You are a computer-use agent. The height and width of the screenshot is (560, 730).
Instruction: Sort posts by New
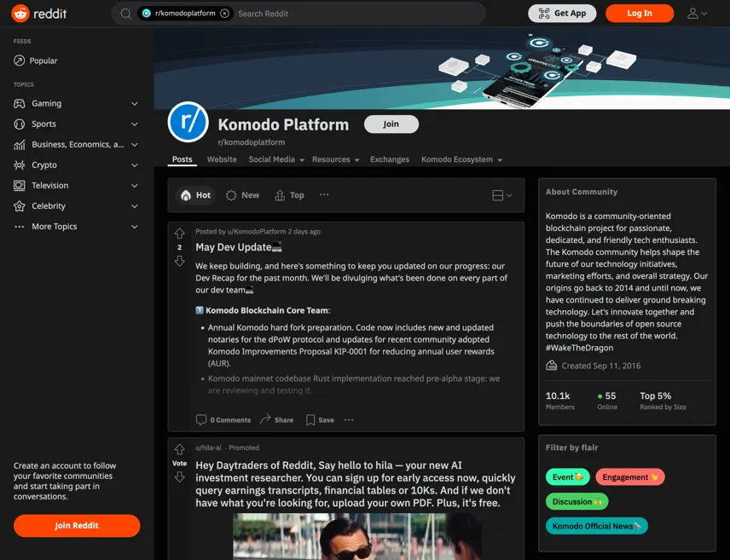pyautogui.click(x=242, y=195)
